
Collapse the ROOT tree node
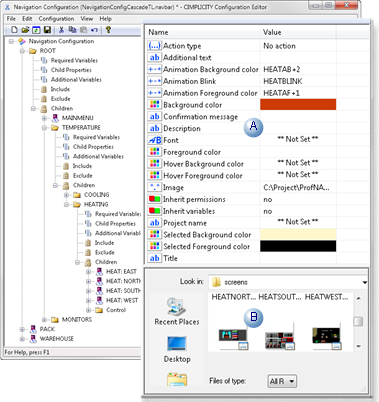22,51
